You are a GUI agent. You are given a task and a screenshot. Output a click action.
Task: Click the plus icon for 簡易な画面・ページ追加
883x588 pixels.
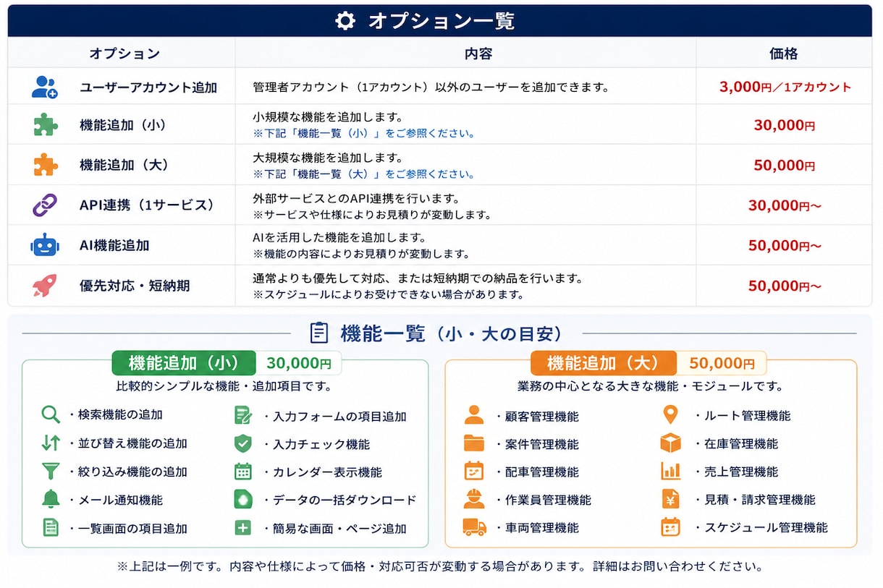[243, 528]
